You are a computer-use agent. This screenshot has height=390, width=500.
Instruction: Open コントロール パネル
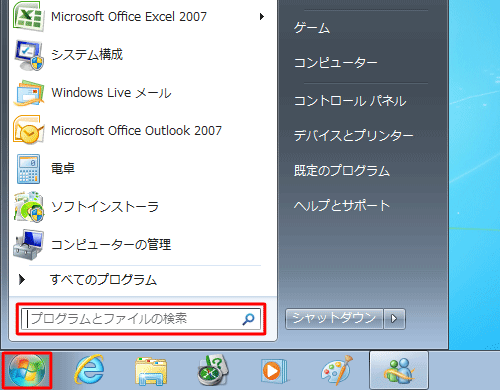click(350, 101)
